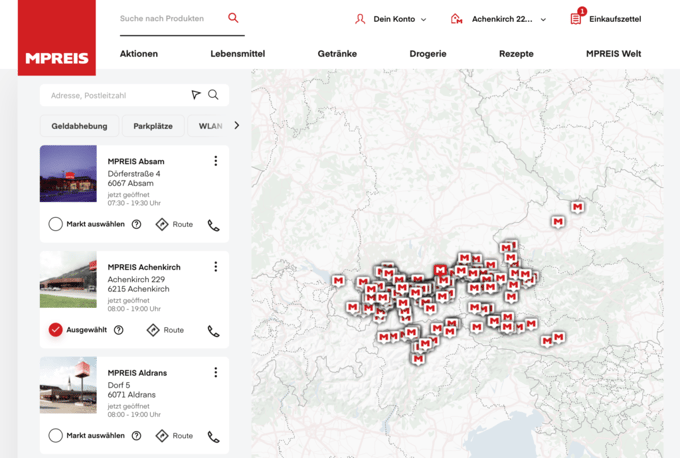Click the Dein Konto user icon

[360, 19]
